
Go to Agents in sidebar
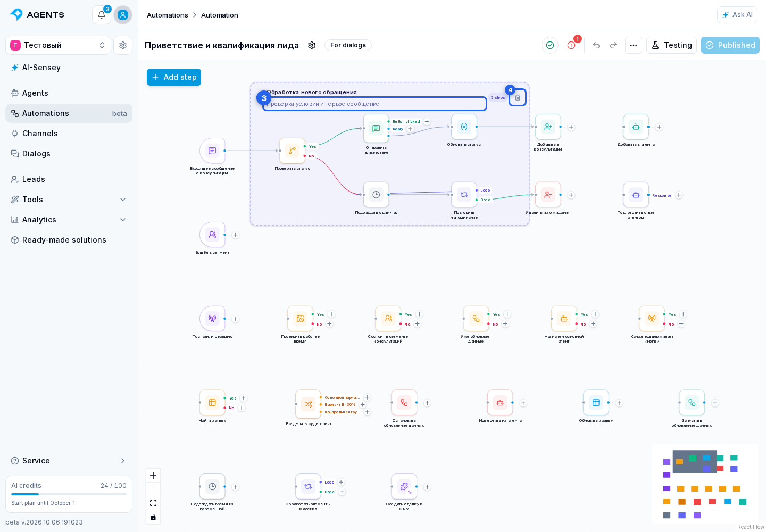pos(69,93)
